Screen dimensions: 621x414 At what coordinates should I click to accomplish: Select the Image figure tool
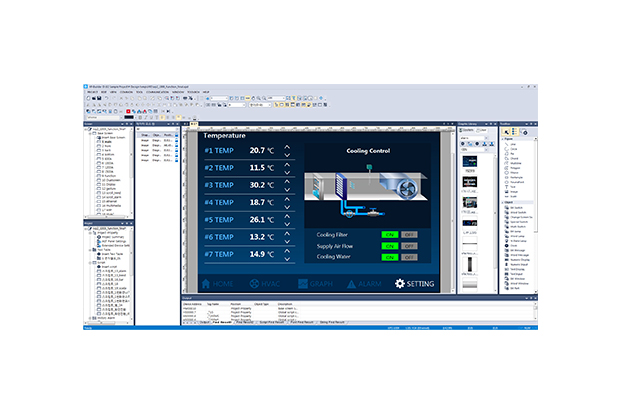pos(513,192)
